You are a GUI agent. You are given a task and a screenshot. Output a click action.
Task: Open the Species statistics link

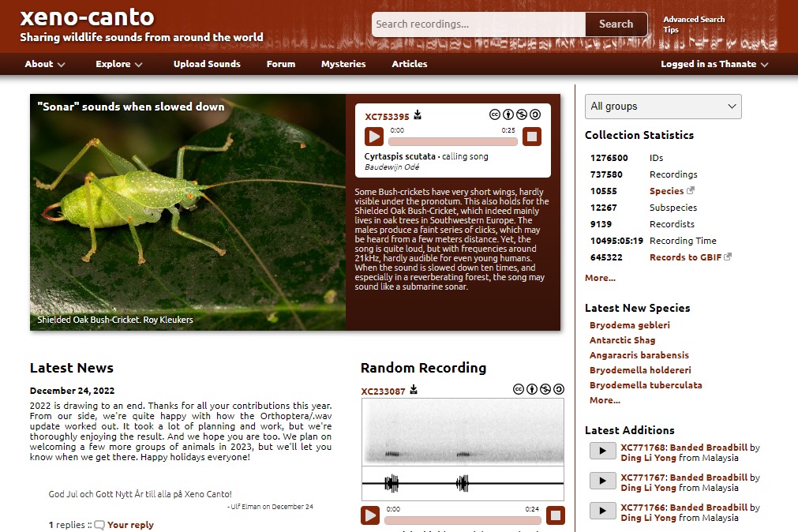point(666,191)
